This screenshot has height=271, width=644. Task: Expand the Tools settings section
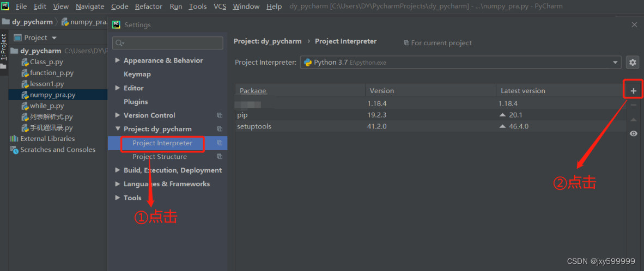click(118, 198)
